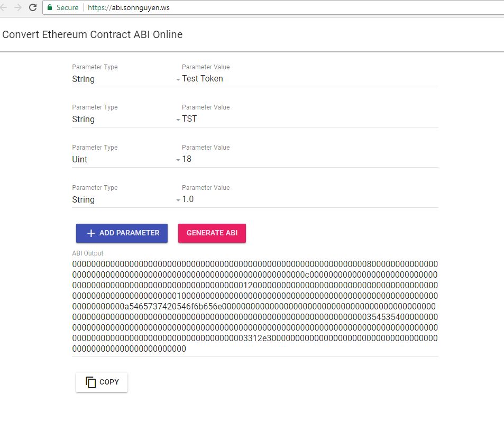The height and width of the screenshot is (430, 504).
Task: Click the Parameter Value label above Test Token
Action: 206,67
